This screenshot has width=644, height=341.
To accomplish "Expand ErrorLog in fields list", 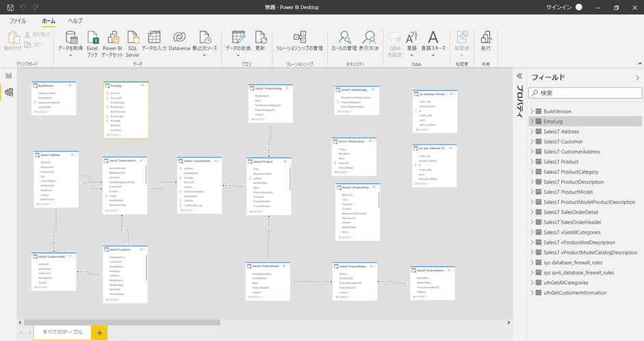I will tap(532, 121).
